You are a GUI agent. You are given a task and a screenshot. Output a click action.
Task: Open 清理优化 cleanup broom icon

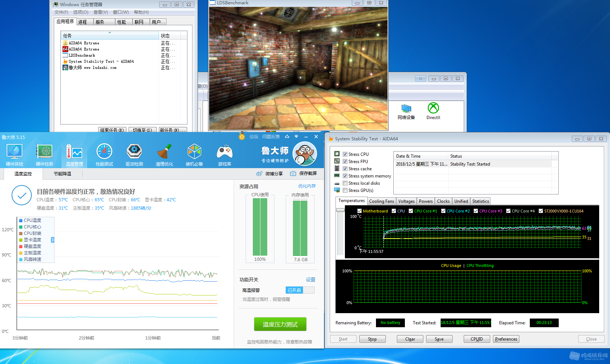tap(164, 155)
